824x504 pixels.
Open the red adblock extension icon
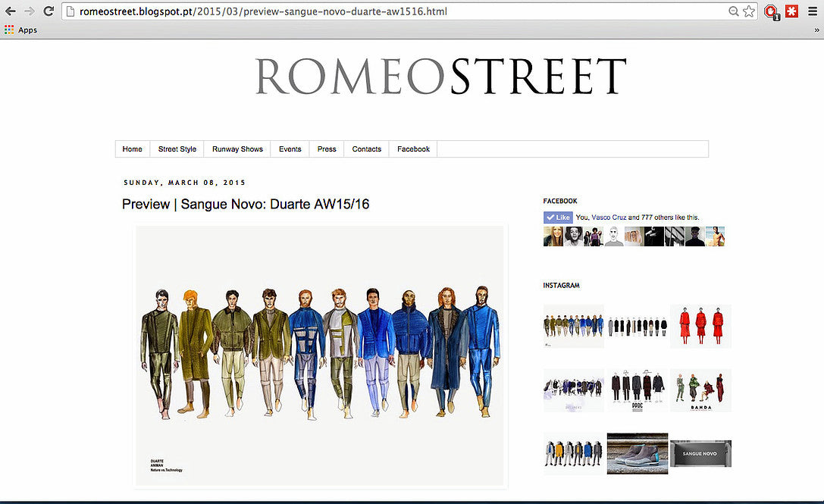pyautogui.click(x=772, y=11)
